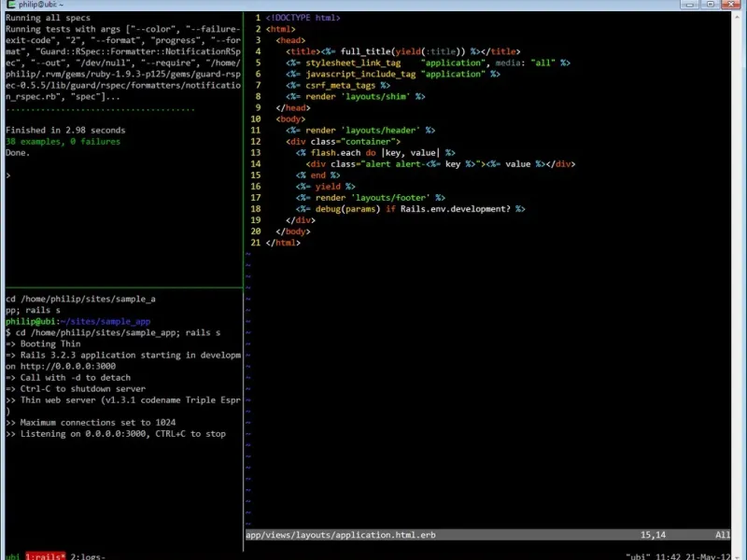Switch to tmux window 2:logs
The image size is (747, 560).
click(88, 556)
